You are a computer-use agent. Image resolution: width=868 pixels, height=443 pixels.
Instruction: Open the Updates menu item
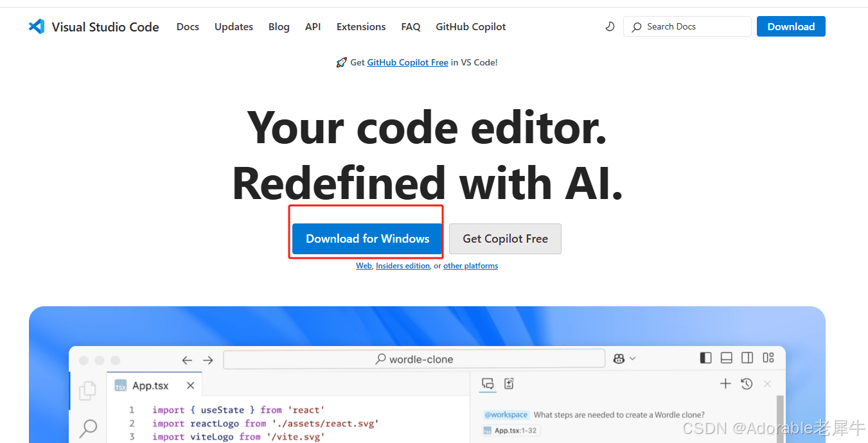[234, 27]
